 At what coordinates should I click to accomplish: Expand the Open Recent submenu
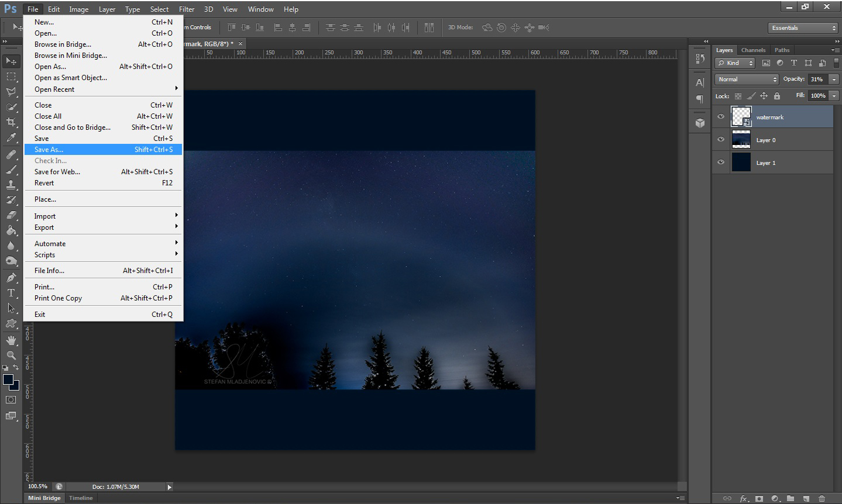pos(103,89)
